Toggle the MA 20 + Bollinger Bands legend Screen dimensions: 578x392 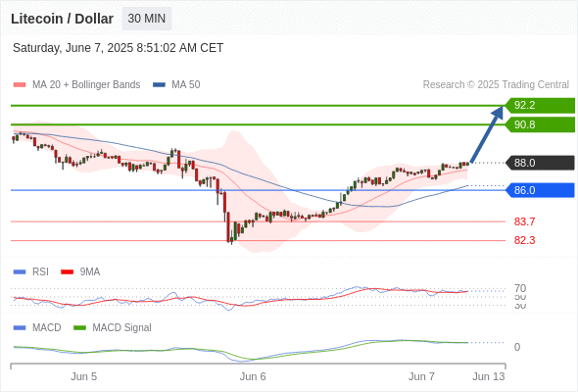coord(86,85)
